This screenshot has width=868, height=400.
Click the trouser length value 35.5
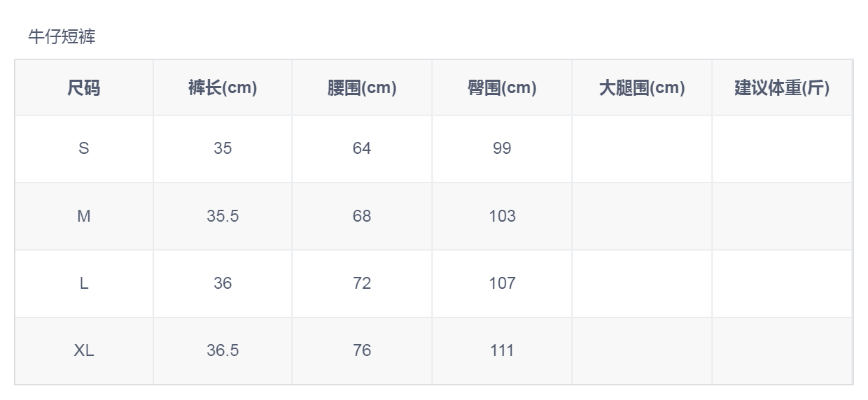223,216
